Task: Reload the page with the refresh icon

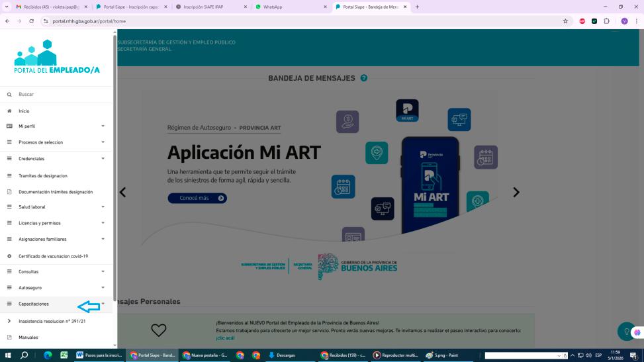Action: tap(30, 21)
